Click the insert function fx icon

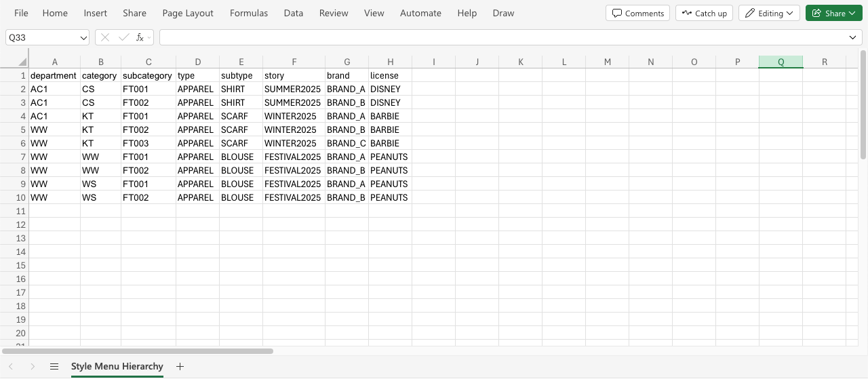click(140, 37)
